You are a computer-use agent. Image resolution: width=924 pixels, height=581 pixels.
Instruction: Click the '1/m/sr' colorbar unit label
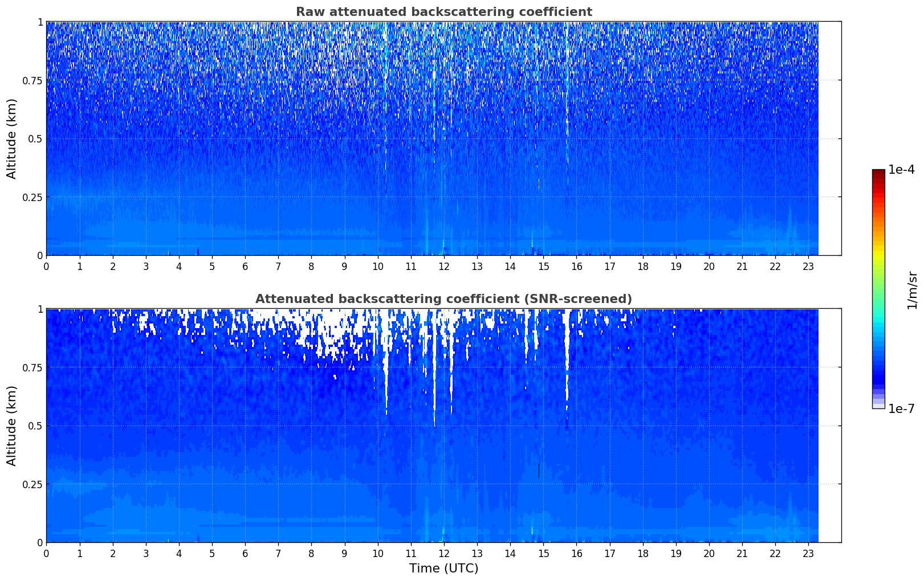click(x=912, y=289)
